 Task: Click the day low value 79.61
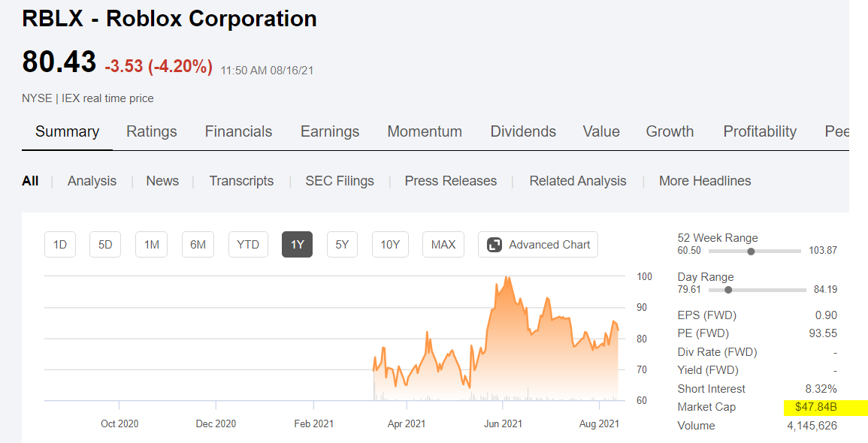point(689,289)
